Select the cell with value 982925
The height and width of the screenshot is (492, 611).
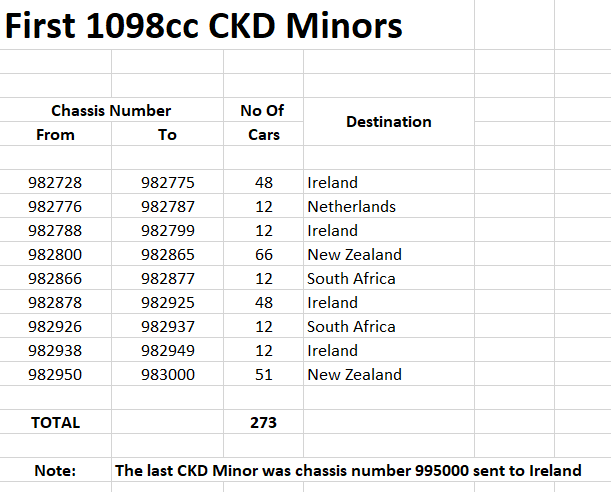click(x=168, y=302)
